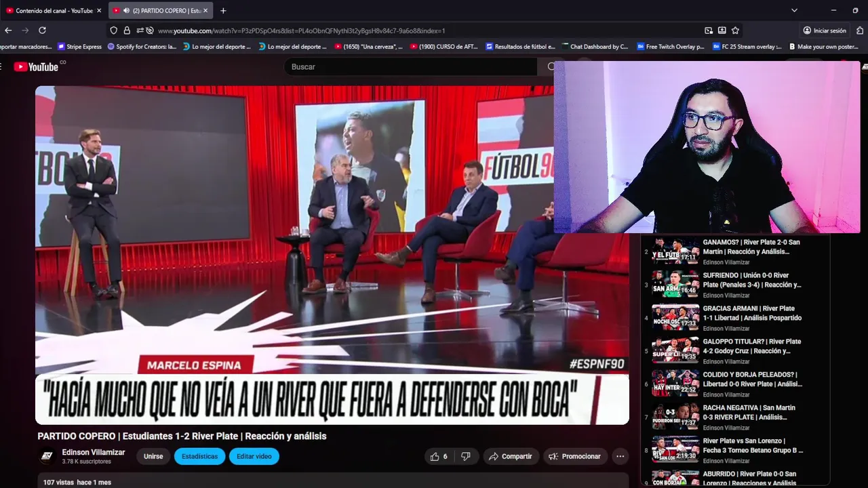868x488 pixels.
Task: Open the Stripe Express bookmark
Action: click(79, 47)
